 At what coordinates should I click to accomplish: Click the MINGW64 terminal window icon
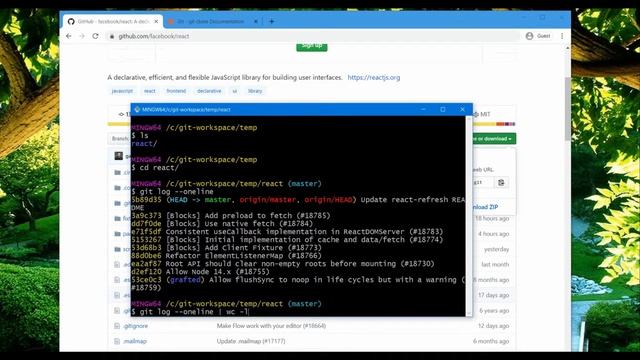[x=137, y=109]
